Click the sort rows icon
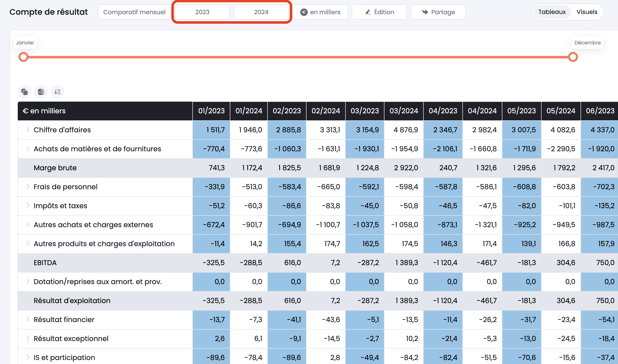Viewport: 618px width, 364px height. 57,92
